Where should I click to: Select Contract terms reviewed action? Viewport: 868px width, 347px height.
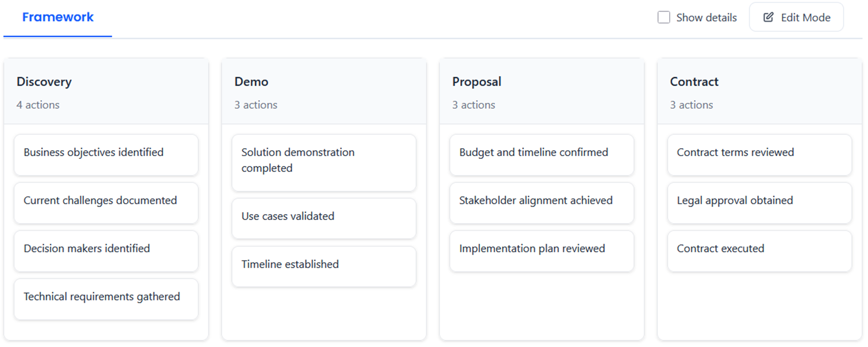click(759, 155)
